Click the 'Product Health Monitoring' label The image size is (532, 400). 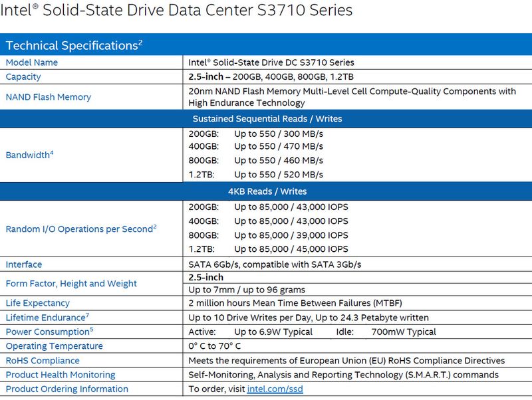[x=61, y=375]
